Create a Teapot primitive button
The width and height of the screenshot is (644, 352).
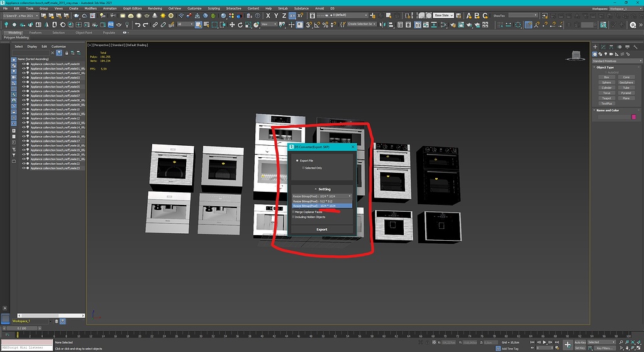pos(606,98)
